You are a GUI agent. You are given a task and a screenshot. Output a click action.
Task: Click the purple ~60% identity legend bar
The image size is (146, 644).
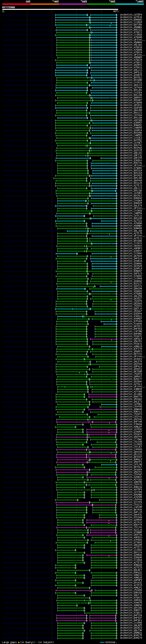click(73, 4)
